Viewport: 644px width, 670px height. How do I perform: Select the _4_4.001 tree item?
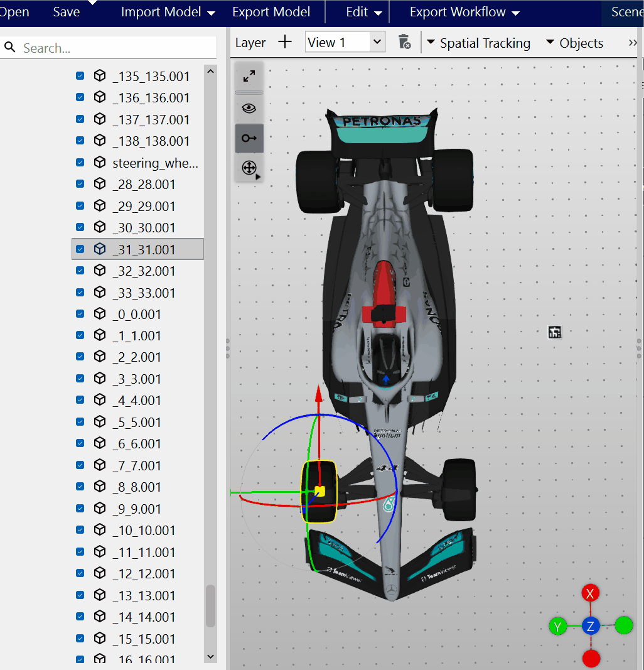137,400
